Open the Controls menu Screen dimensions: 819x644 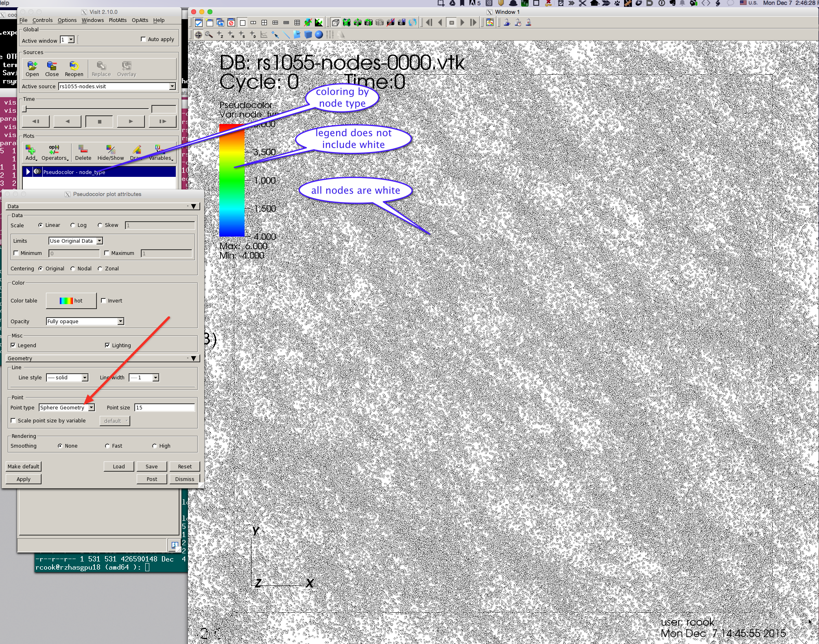click(42, 20)
